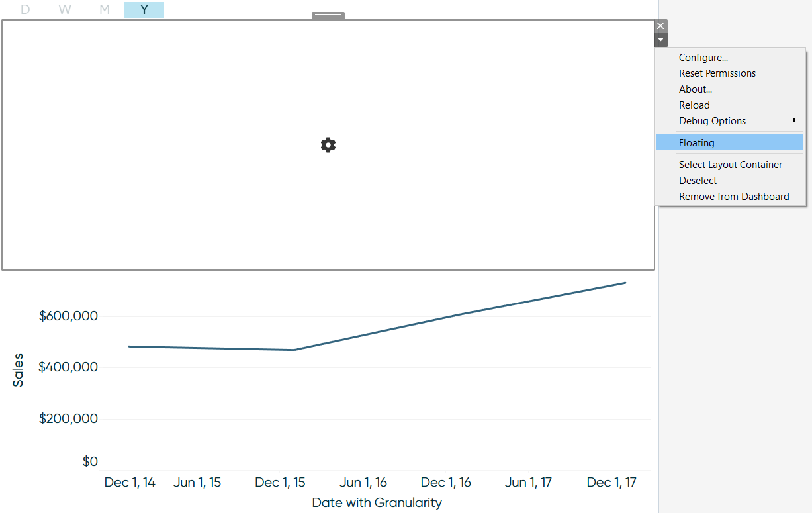Image resolution: width=812 pixels, height=513 pixels.
Task: Select Configure... from the context menu
Action: tap(703, 58)
